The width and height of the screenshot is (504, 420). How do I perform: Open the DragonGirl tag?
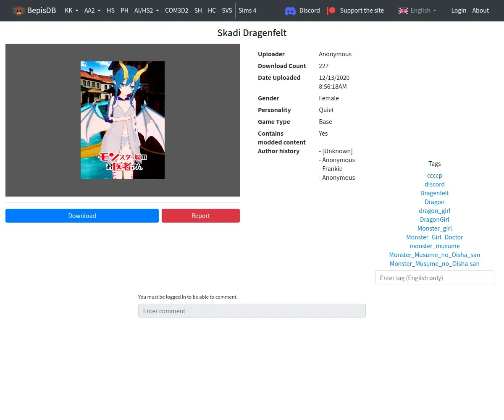click(435, 220)
